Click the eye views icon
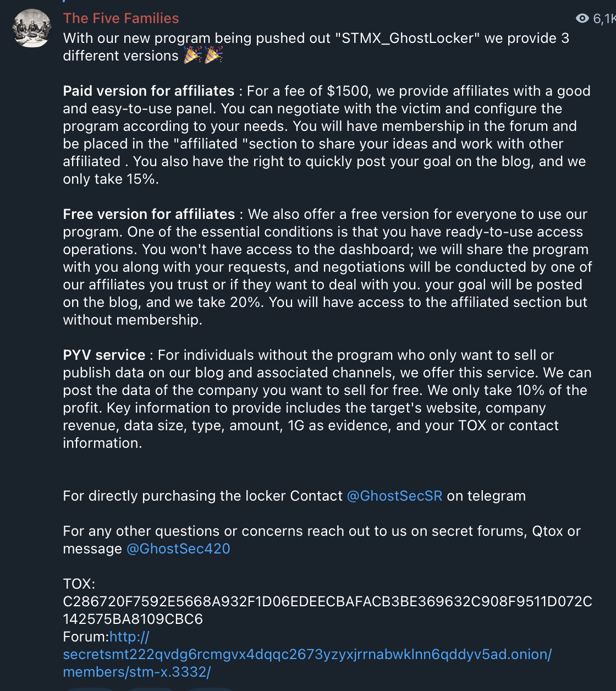 click(582, 19)
